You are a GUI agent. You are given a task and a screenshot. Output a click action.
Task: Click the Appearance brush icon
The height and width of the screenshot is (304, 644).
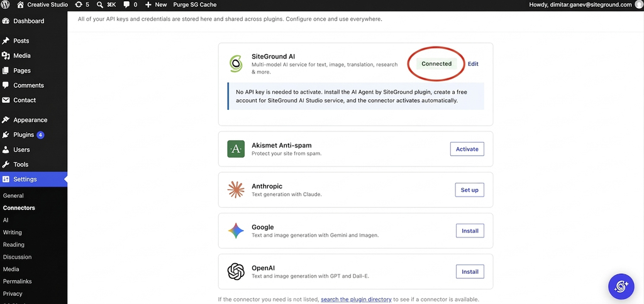point(6,120)
